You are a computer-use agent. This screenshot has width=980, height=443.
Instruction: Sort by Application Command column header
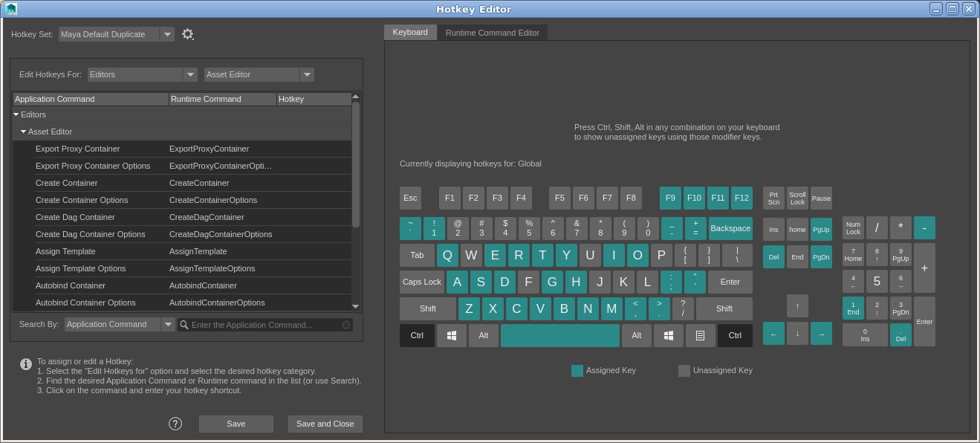pos(91,99)
